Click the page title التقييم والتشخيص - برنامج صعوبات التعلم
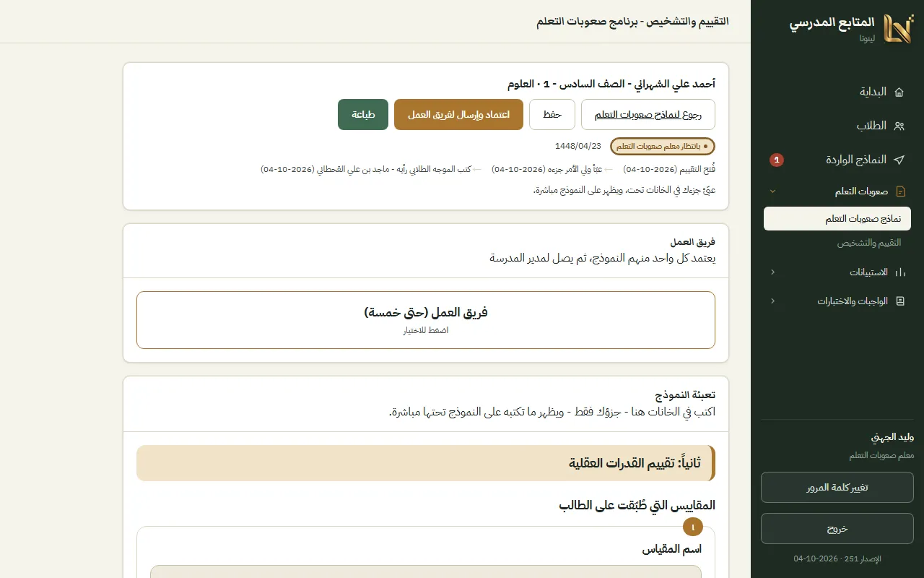This screenshot has height=578, width=924. [632, 22]
